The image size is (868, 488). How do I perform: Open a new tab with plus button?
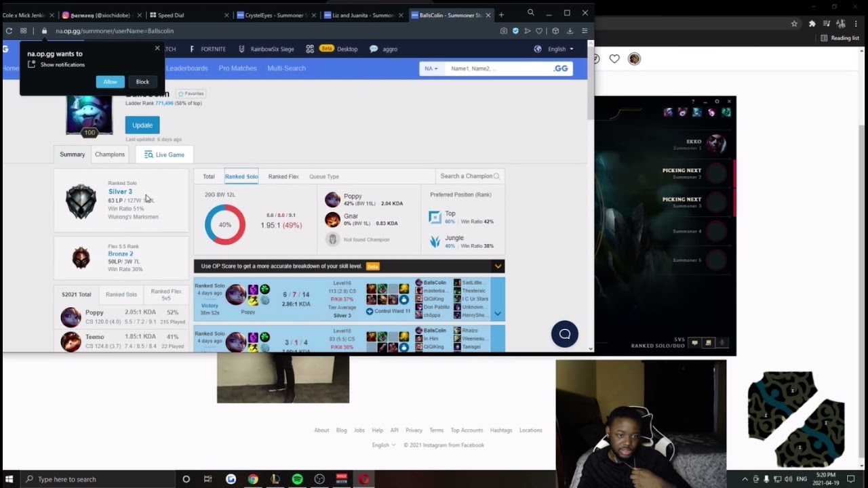click(501, 15)
